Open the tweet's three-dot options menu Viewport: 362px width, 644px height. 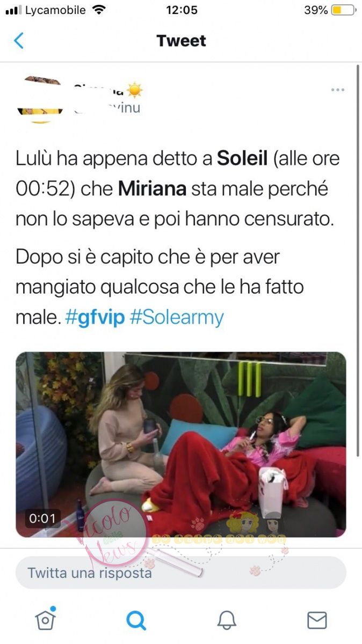pos(337,90)
